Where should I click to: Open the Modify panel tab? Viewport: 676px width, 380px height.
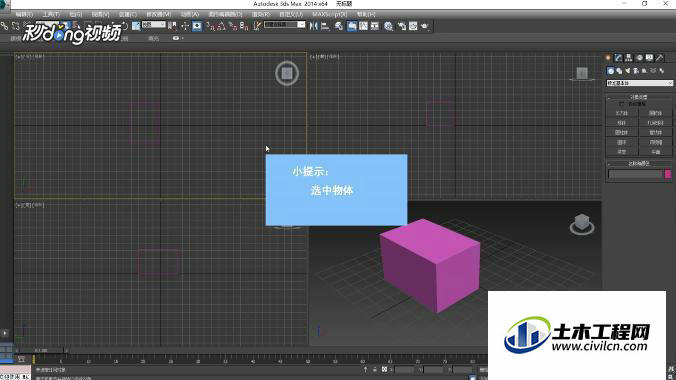(x=618, y=58)
